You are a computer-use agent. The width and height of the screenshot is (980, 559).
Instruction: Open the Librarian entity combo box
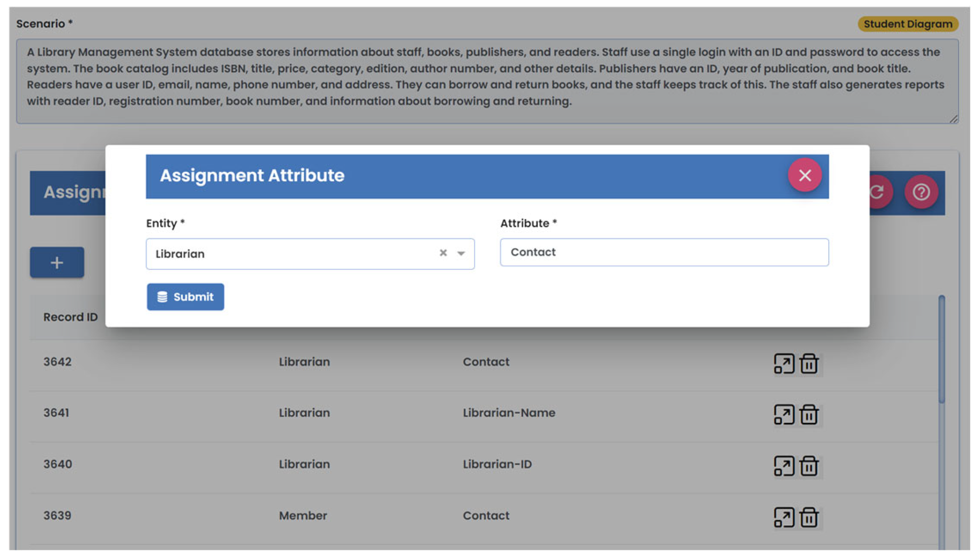click(x=292, y=254)
